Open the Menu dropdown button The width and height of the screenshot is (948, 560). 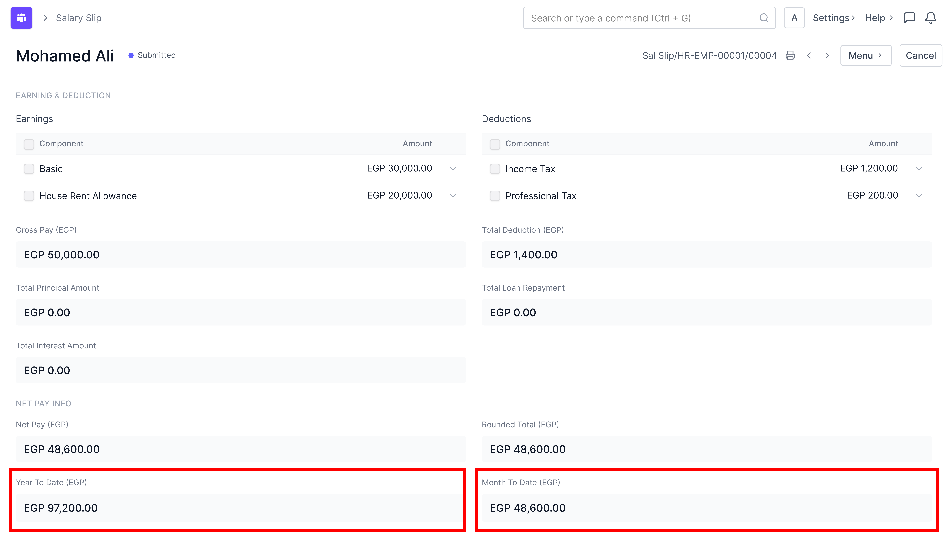click(865, 55)
